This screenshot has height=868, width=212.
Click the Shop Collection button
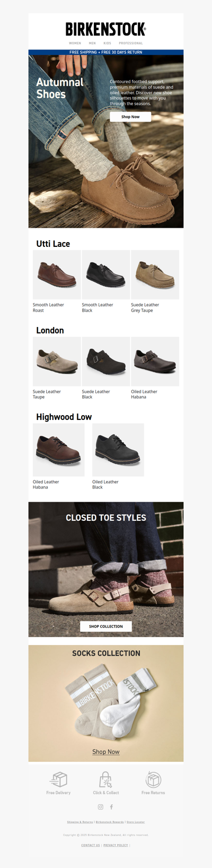point(106,626)
